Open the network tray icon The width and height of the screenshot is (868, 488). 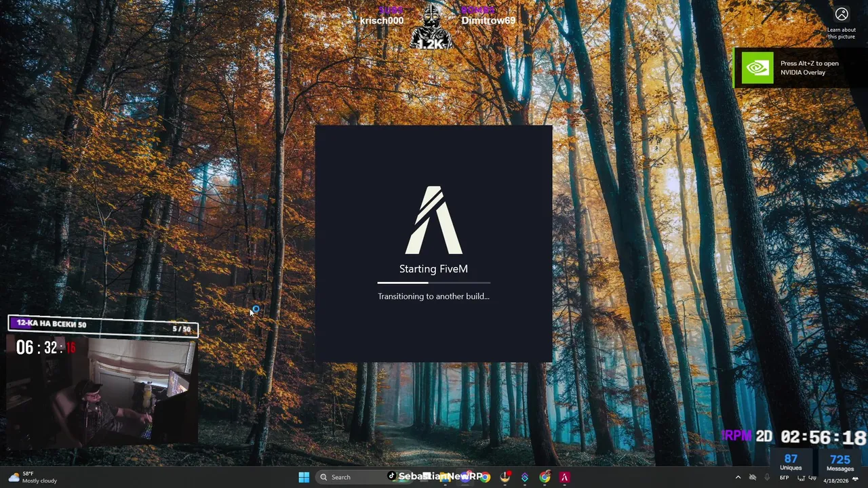[801, 478]
